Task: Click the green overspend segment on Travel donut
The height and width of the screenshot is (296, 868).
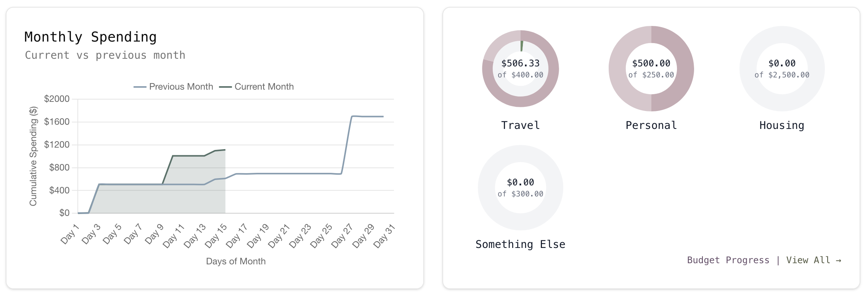Action: (522, 46)
